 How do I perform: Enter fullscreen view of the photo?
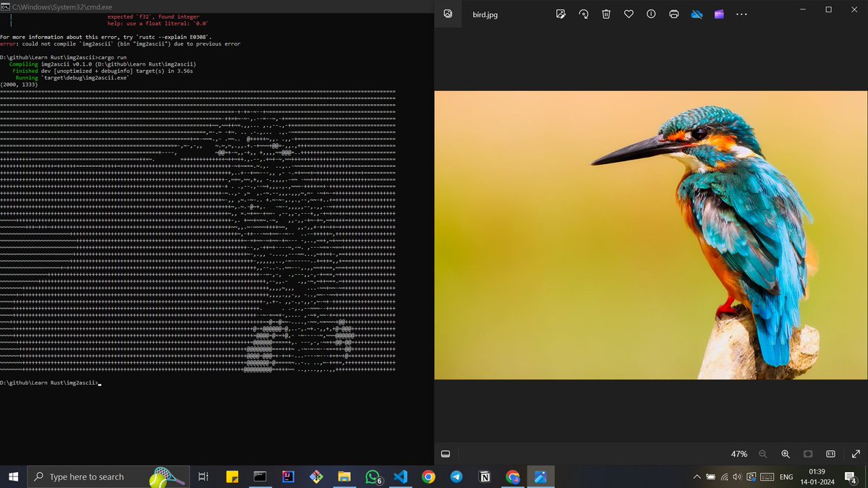(x=856, y=454)
